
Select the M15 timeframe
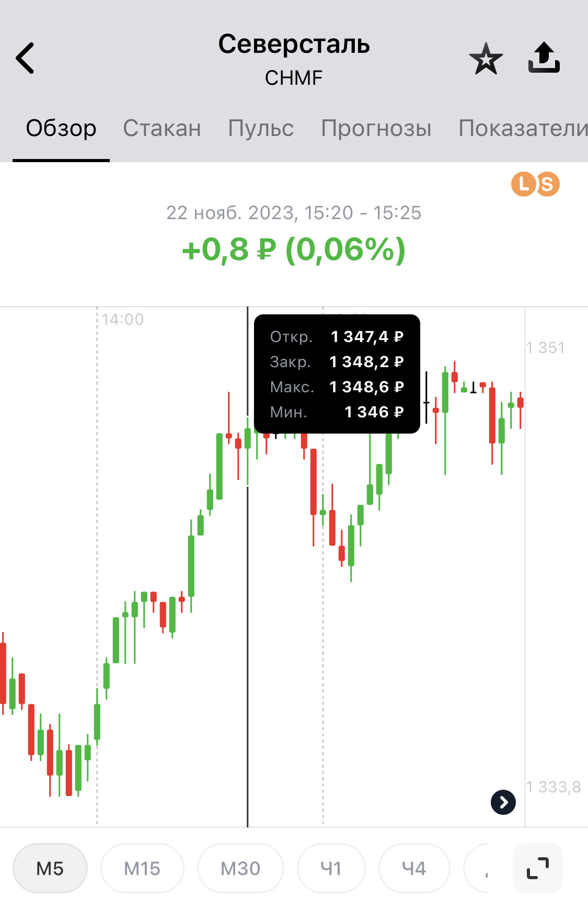point(142,868)
